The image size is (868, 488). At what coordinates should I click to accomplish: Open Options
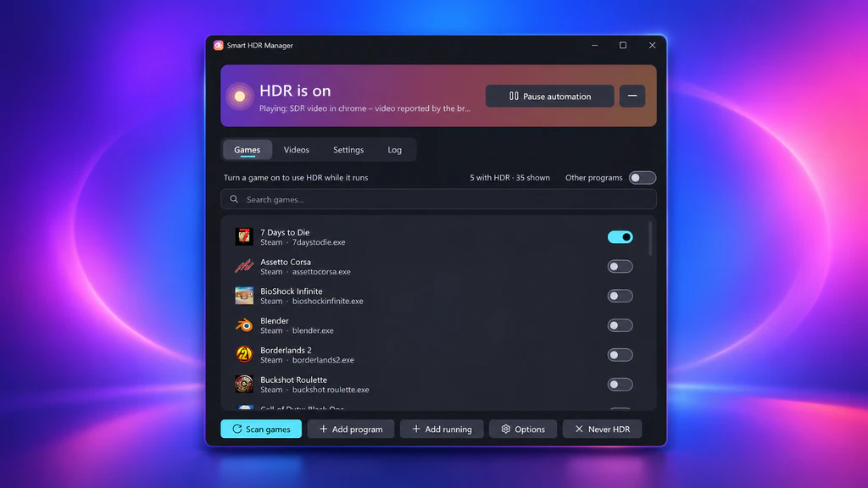click(523, 429)
